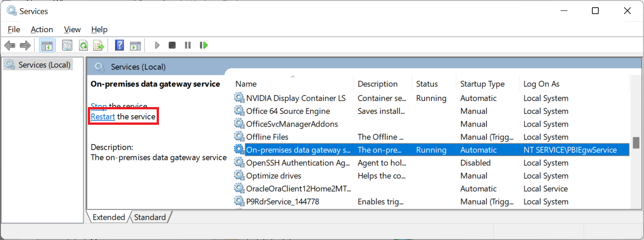Click the Back arrow in the toolbar
Image resolution: width=644 pixels, height=240 pixels.
click(10, 45)
